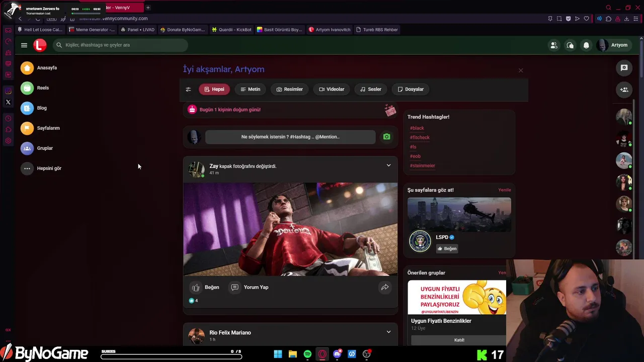The image size is (644, 362).
Task: Open File Explorer from the taskbar
Action: [x=292, y=354]
